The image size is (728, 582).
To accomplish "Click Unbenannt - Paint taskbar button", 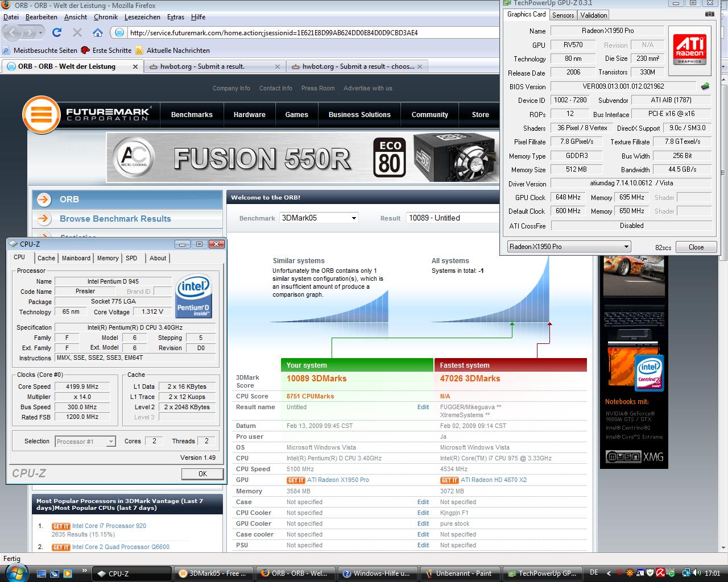I will tap(461, 573).
